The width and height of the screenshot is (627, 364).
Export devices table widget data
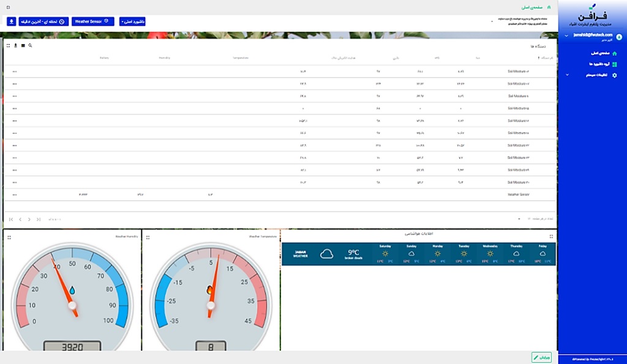click(15, 45)
